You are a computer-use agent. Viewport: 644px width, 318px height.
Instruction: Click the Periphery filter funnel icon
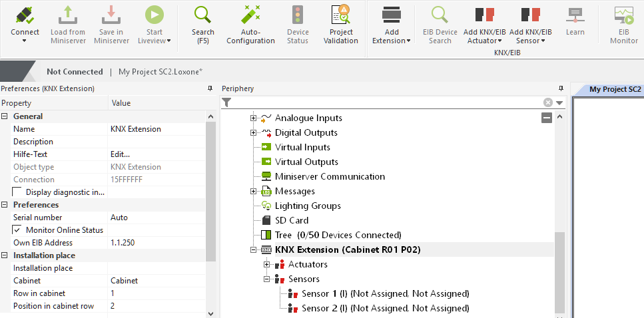(226, 102)
